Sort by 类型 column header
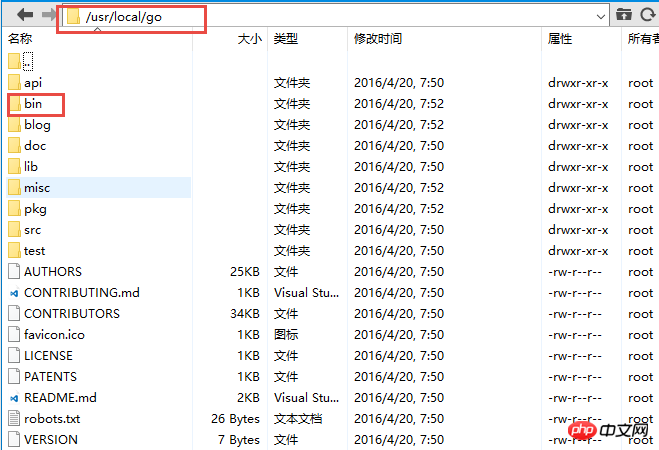Screen dimensions: 659x450 pyautogui.click(x=286, y=39)
